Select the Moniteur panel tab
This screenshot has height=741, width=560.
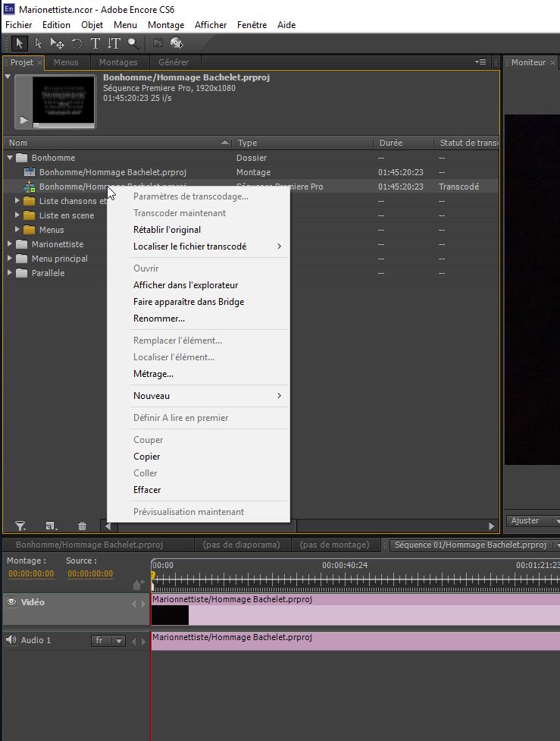click(528, 62)
